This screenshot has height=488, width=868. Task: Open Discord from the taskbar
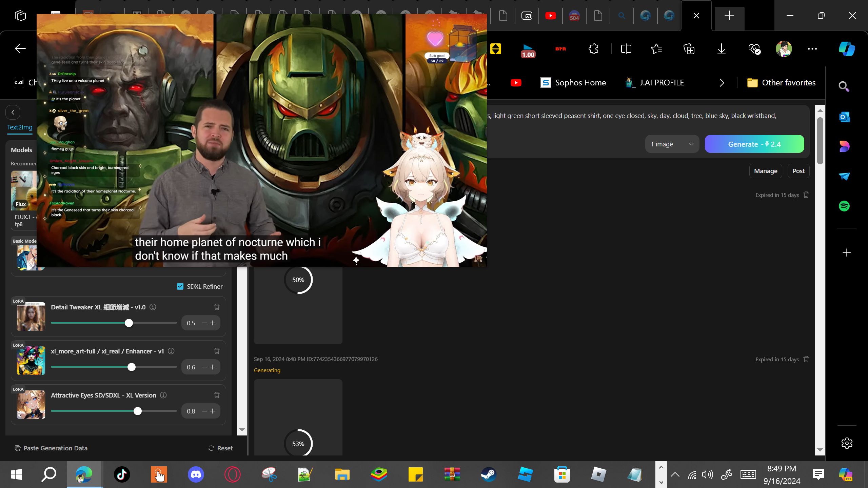coord(196,474)
